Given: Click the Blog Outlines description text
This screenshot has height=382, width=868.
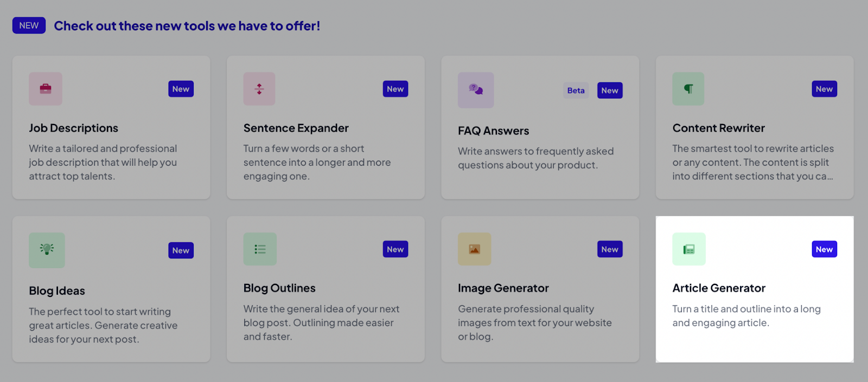Looking at the screenshot, I should [321, 323].
